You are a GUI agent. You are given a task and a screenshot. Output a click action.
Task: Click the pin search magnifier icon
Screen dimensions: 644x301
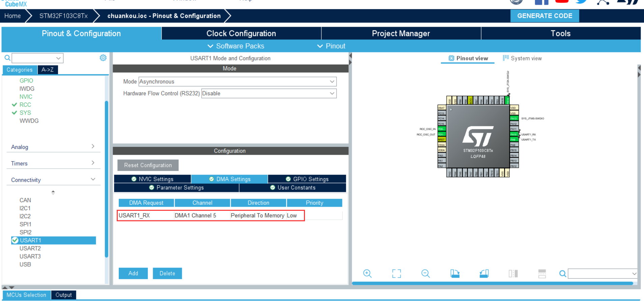point(563,274)
